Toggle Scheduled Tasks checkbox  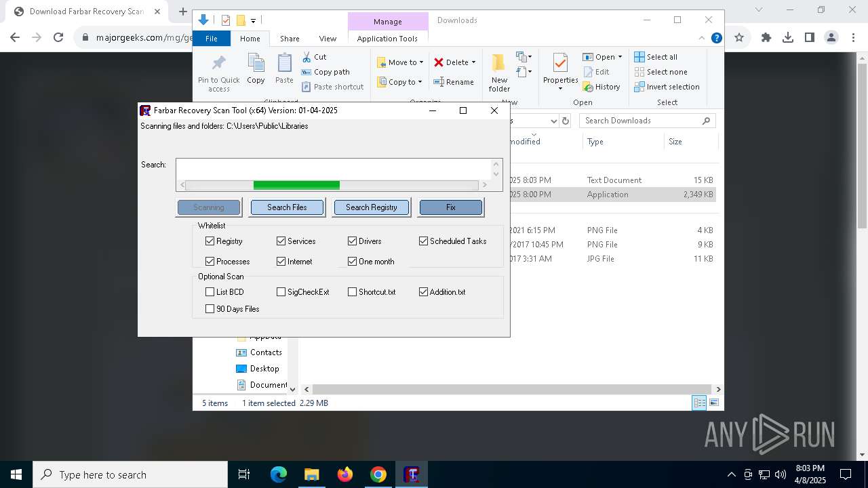pos(423,241)
